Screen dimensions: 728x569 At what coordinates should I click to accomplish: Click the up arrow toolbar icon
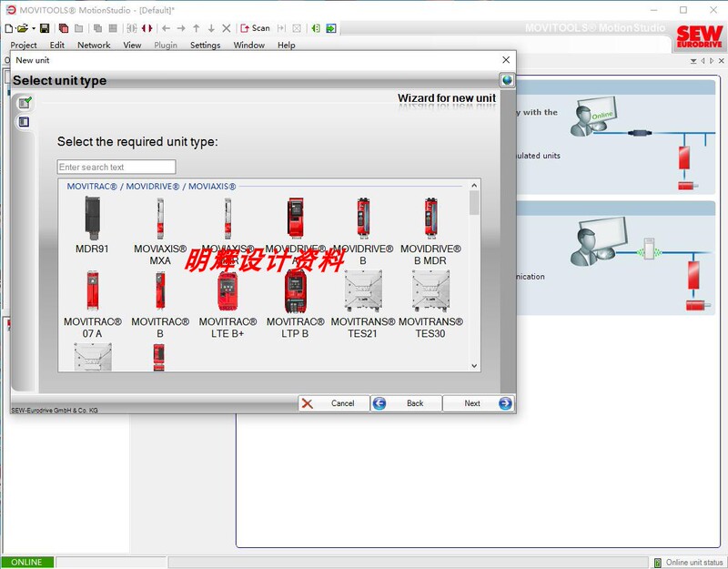coord(197,28)
